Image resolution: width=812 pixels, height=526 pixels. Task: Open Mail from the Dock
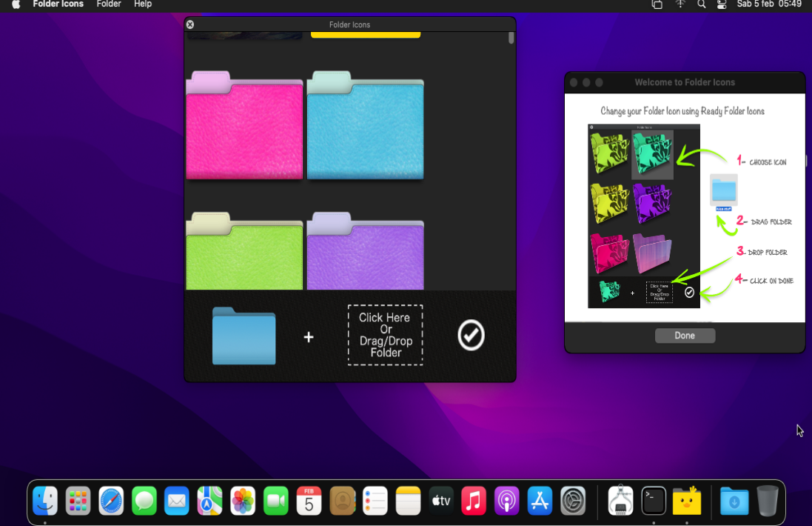177,501
